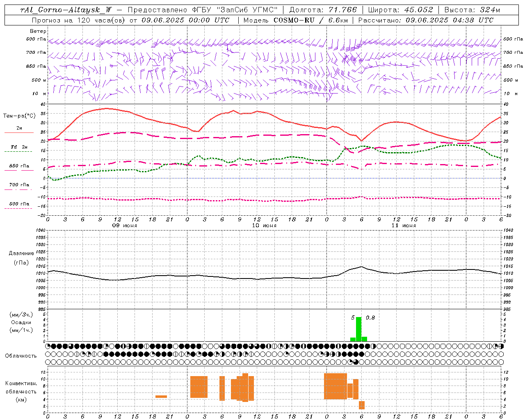
Task: Click the (км) unit under convective label
Action: click(21, 399)
